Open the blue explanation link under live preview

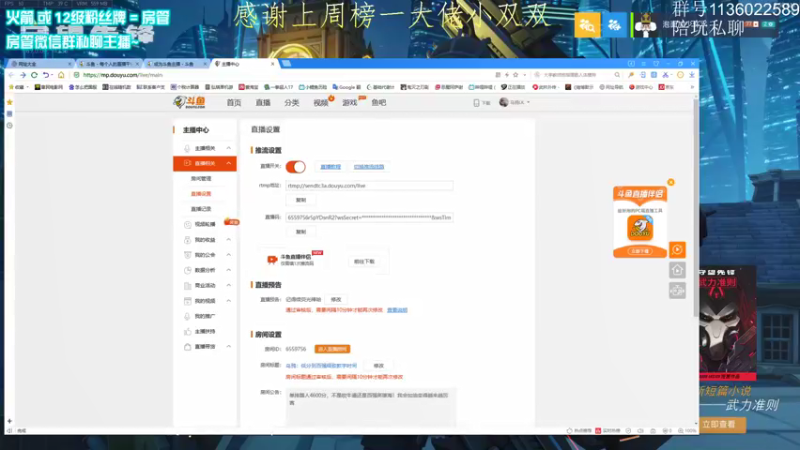point(397,310)
